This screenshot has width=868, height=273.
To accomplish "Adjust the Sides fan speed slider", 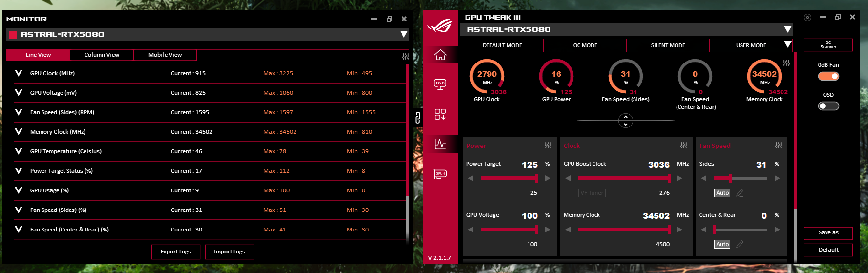I will coord(740,178).
